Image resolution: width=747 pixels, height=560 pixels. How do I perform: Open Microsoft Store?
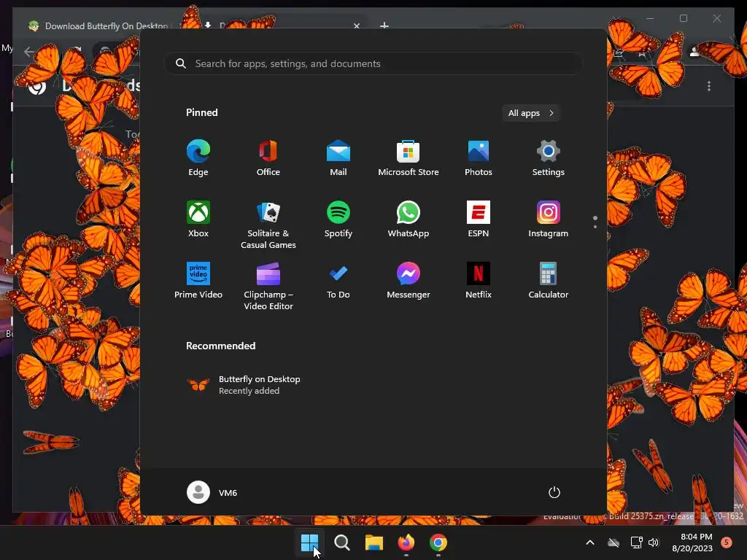(x=409, y=158)
